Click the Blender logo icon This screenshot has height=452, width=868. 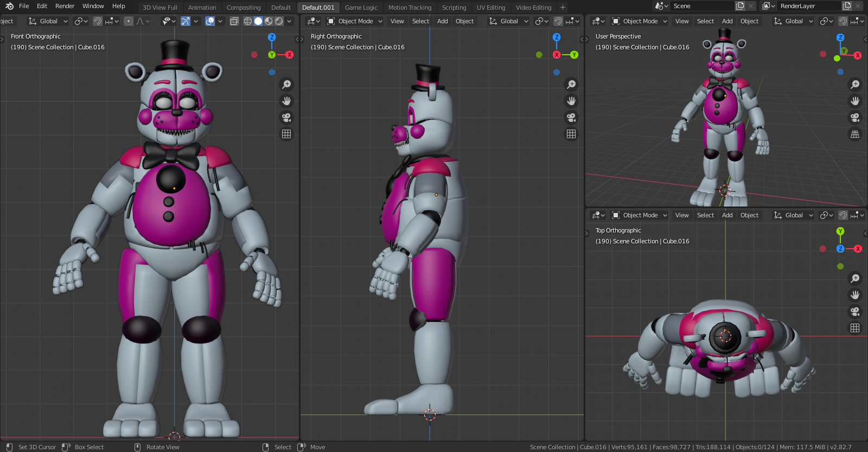point(9,6)
